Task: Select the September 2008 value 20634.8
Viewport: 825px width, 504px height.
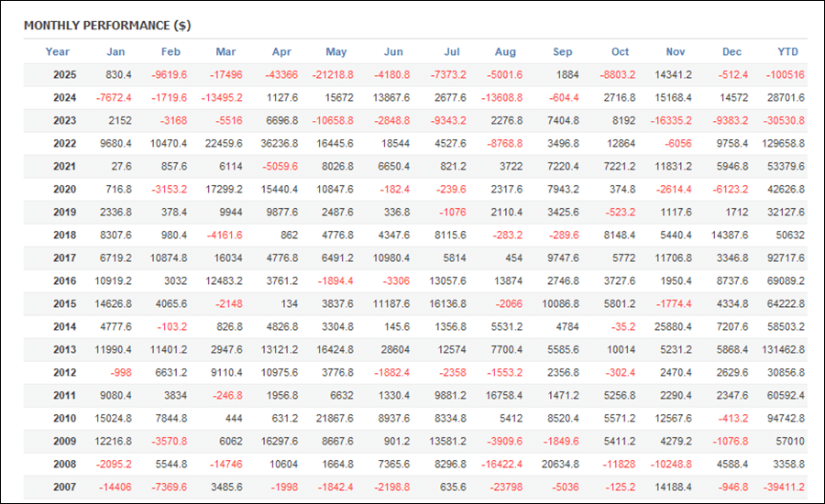Action: click(x=558, y=465)
